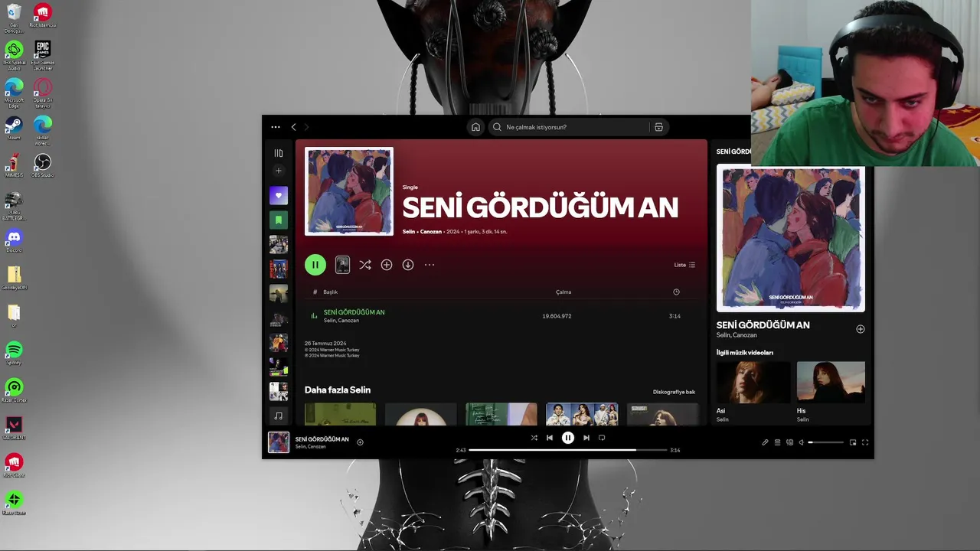Open the Discord desktop shortcut
980x551 pixels.
14,241
